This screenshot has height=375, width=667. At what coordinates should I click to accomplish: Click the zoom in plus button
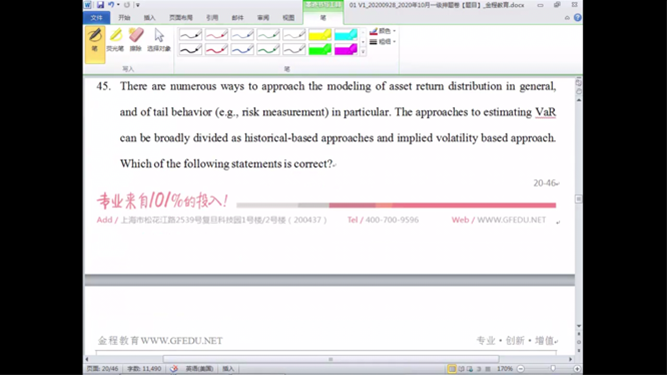(x=577, y=369)
